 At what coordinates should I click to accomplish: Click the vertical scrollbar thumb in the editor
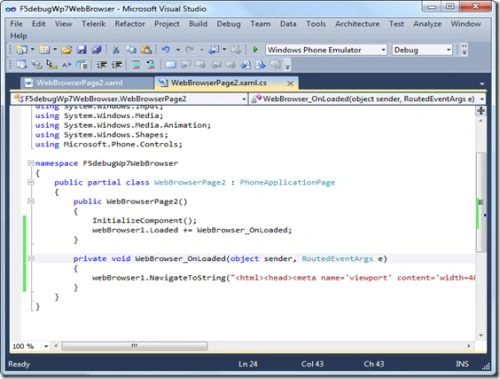tap(481, 202)
